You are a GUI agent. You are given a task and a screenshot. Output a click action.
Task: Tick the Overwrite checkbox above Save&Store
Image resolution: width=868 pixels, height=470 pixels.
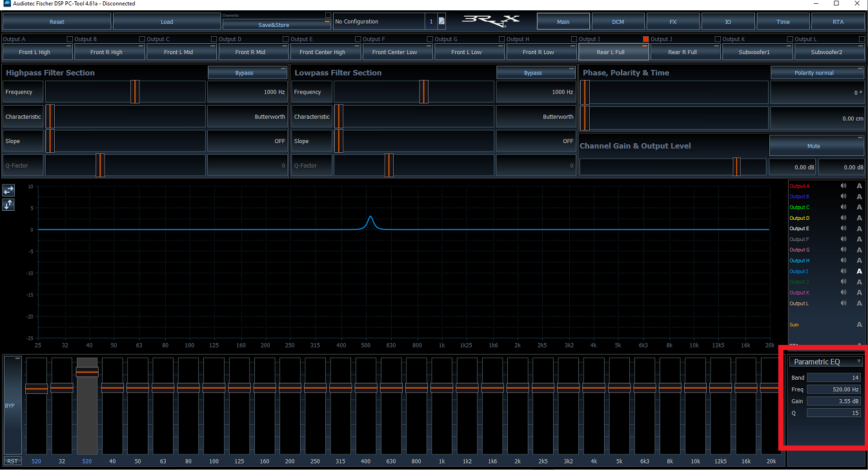coord(328,15)
